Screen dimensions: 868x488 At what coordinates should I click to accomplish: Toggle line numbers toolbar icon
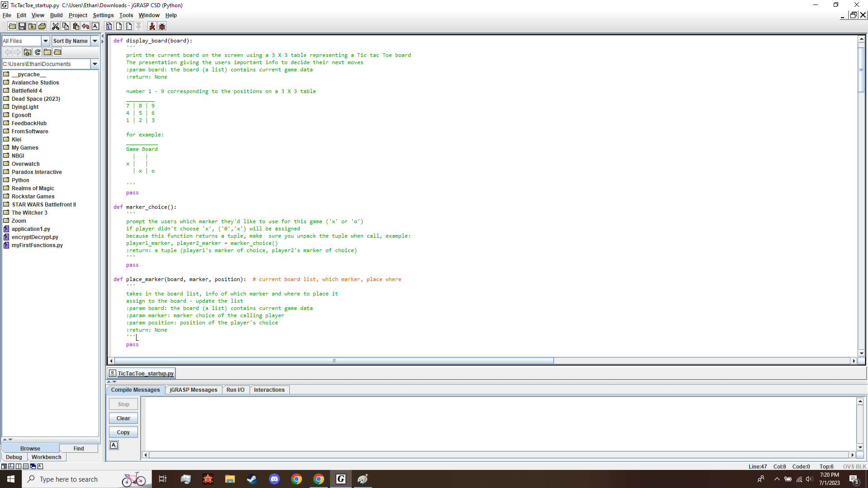coord(129,27)
